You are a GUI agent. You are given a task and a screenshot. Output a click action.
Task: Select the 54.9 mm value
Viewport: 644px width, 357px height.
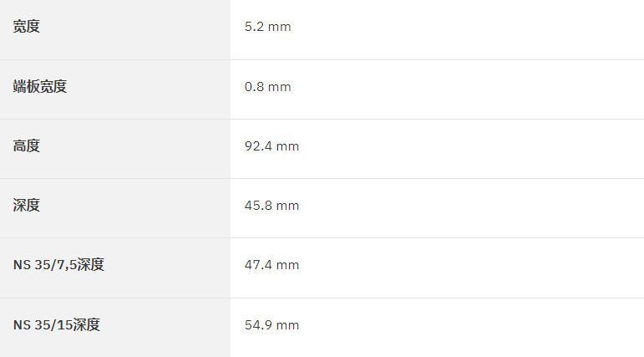272,325
